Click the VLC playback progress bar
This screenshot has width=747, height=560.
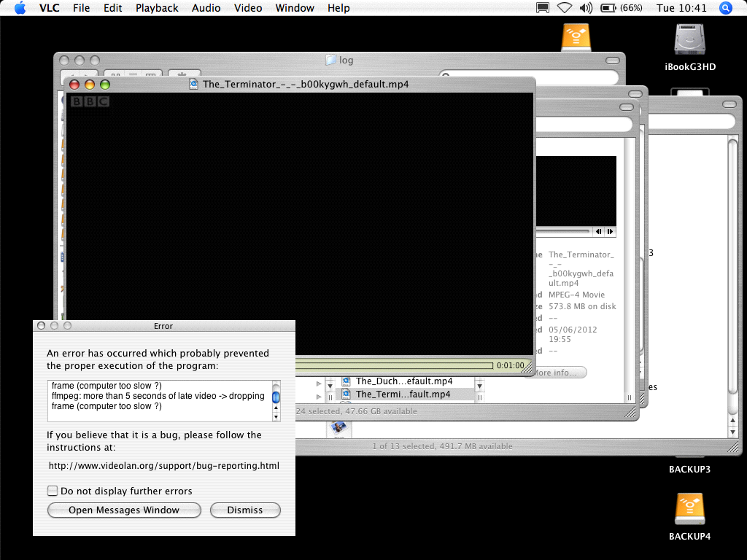(x=395, y=366)
